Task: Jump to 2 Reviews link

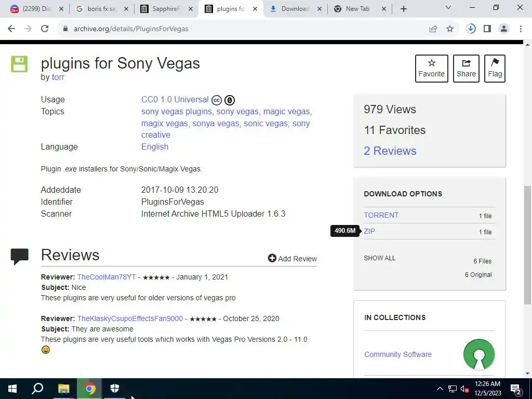Action: pyautogui.click(x=390, y=151)
